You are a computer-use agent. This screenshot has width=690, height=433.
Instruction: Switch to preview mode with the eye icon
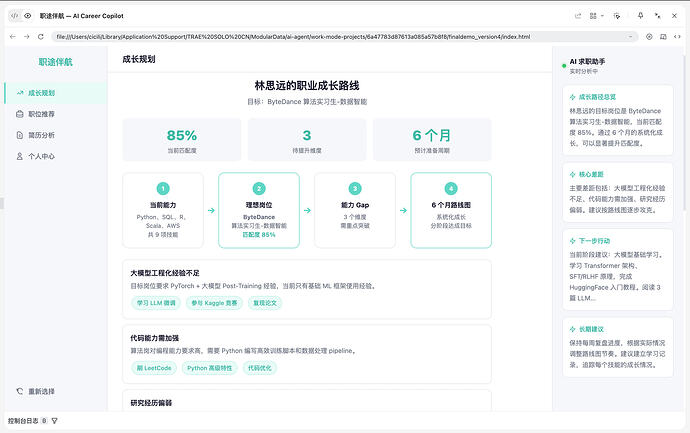click(27, 16)
